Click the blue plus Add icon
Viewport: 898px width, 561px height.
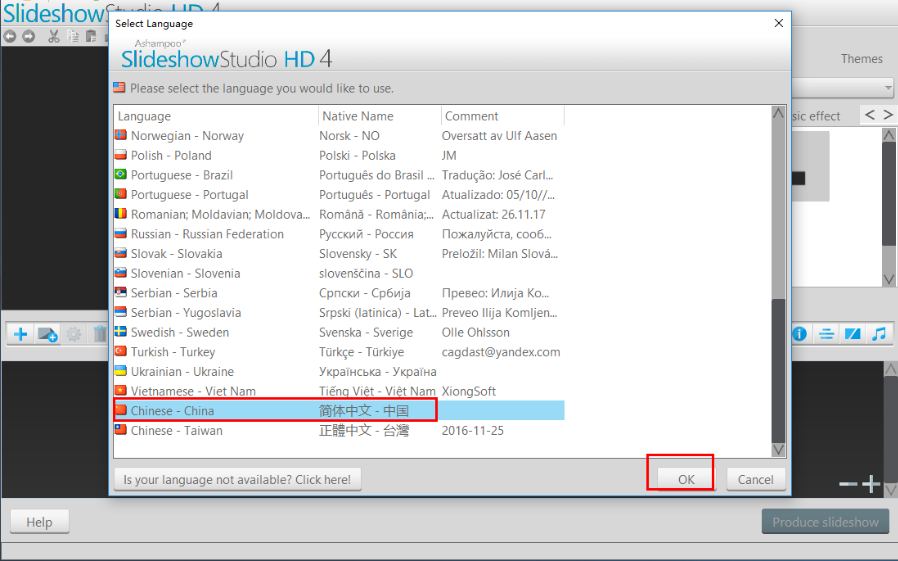coord(21,334)
